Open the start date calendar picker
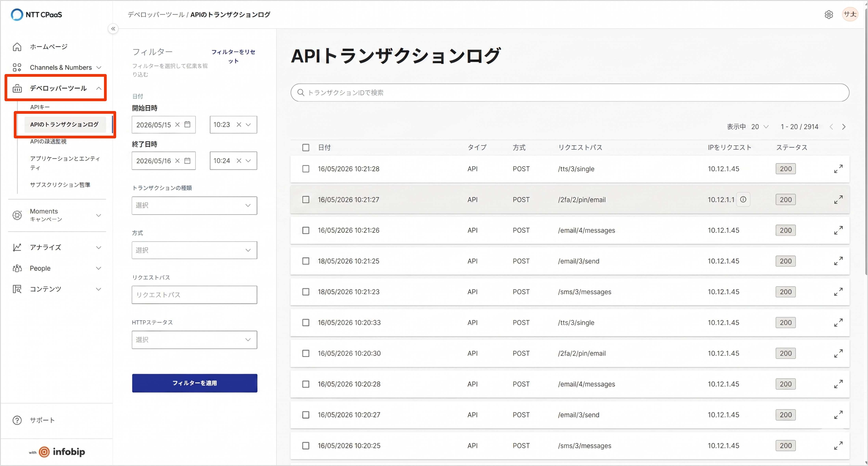Viewport: 868px width, 466px height. 187,125
